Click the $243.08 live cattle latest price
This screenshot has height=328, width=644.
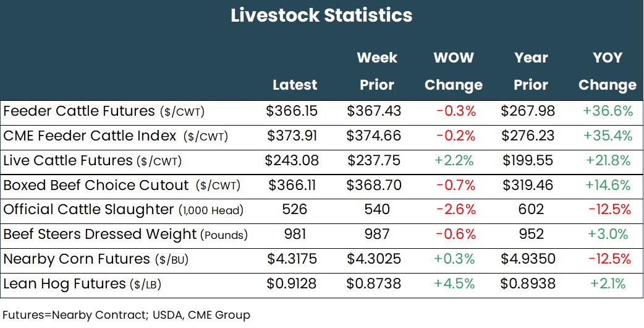point(292,161)
